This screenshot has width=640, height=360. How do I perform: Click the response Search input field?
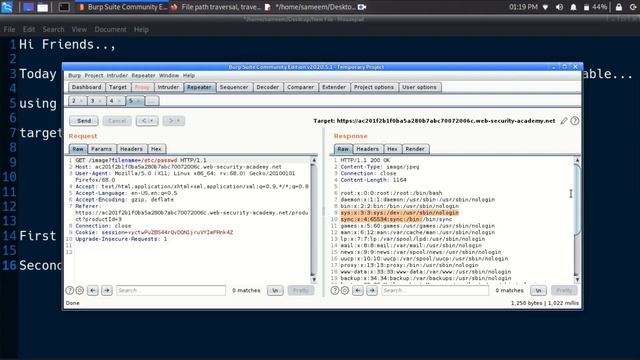click(x=435, y=290)
